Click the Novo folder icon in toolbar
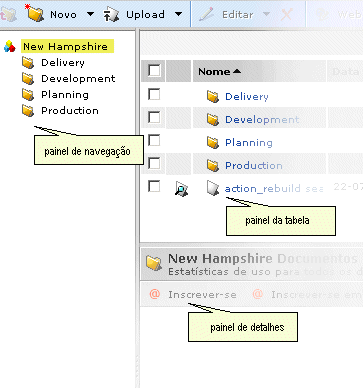The width and height of the screenshot is (364, 390). click(x=35, y=13)
